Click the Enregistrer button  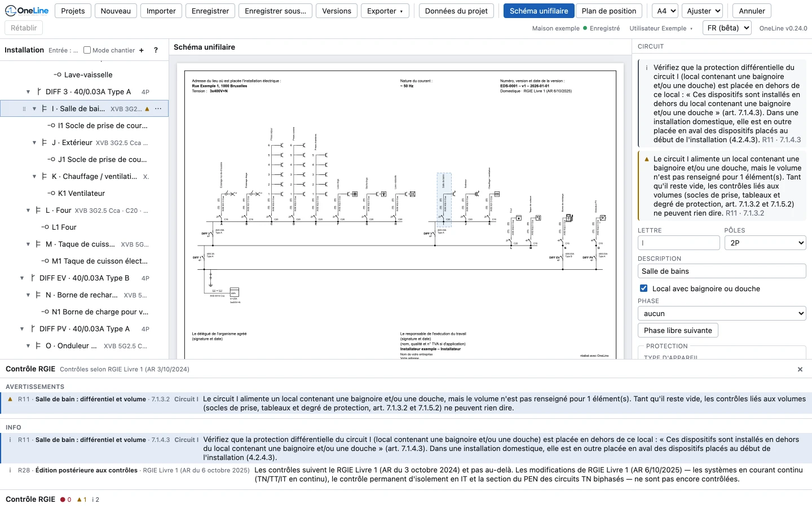(210, 11)
